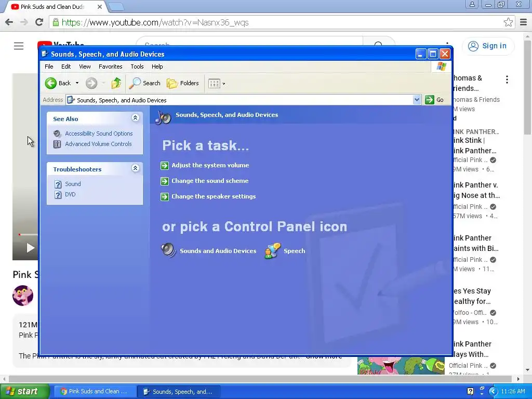Click the grayed Forward arrow icon
Image resolution: width=532 pixels, height=399 pixels.
[91, 83]
